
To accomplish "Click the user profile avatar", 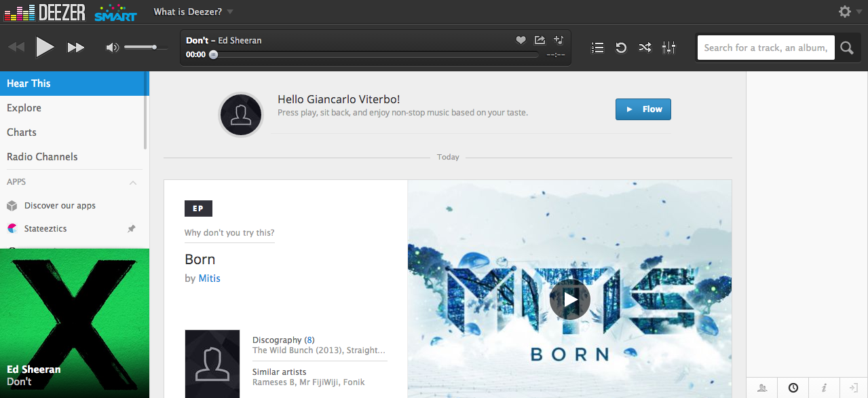I will pyautogui.click(x=240, y=114).
